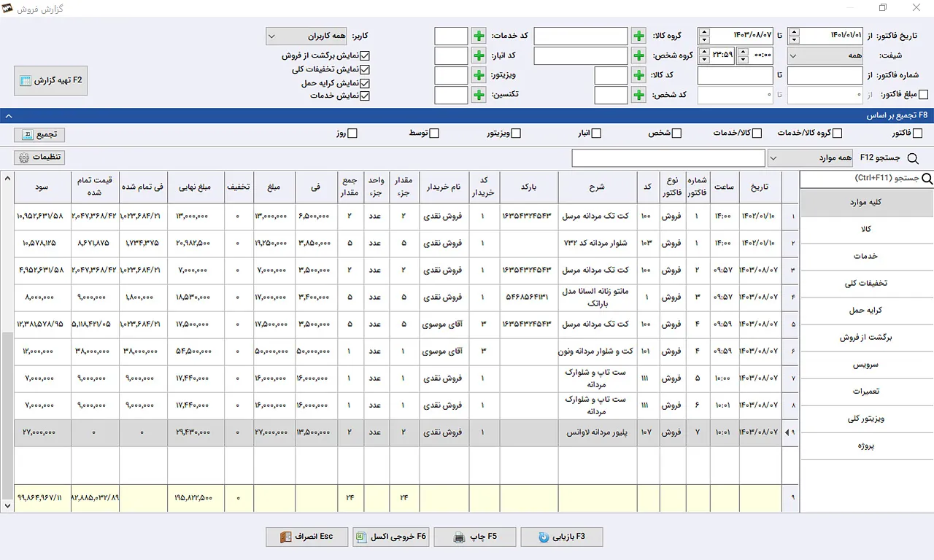Increase the start date ۱۴۰۱/۰۱/۰۱ with its up arrow

(794, 32)
